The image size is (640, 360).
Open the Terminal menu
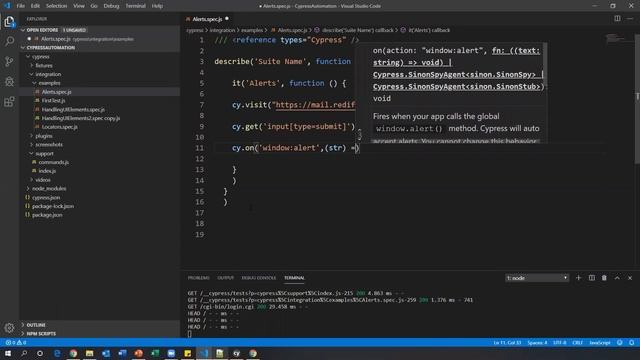point(136,6)
